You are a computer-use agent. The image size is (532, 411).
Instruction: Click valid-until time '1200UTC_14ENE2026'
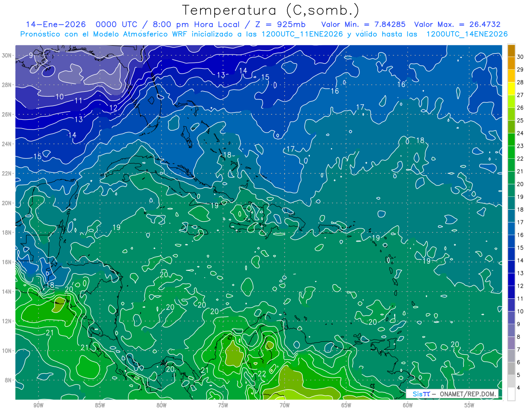(x=467, y=34)
